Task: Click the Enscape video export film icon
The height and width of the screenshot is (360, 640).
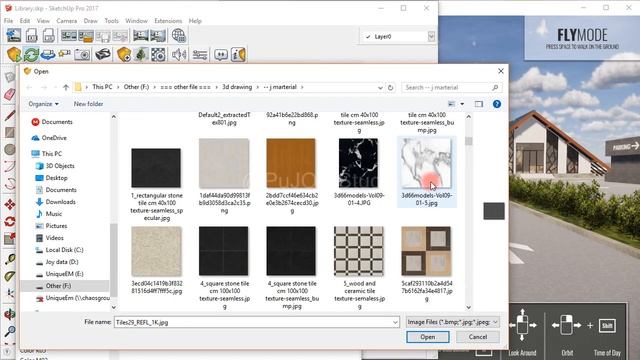Action: pos(158,54)
